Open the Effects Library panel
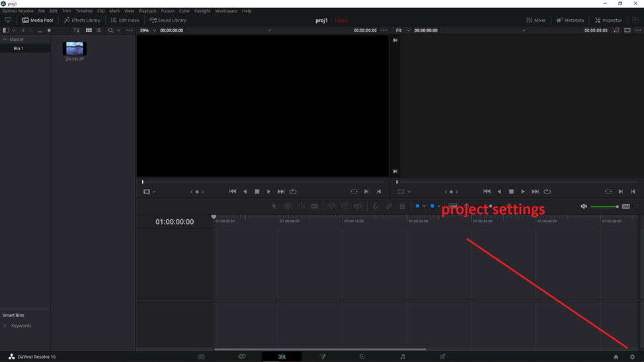Viewport: 644px width, 362px height. click(x=82, y=20)
